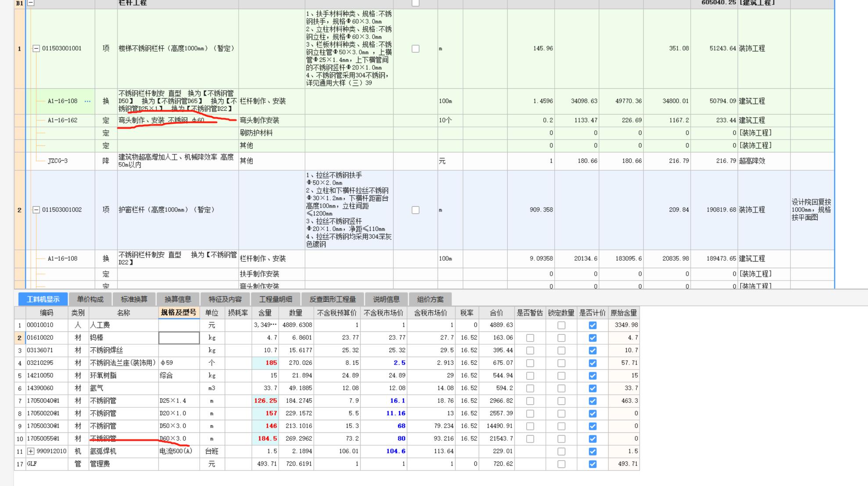Viewport: 868px width, 486px height.
Task: Collapse the 011503001001 item row
Action: click(x=36, y=49)
